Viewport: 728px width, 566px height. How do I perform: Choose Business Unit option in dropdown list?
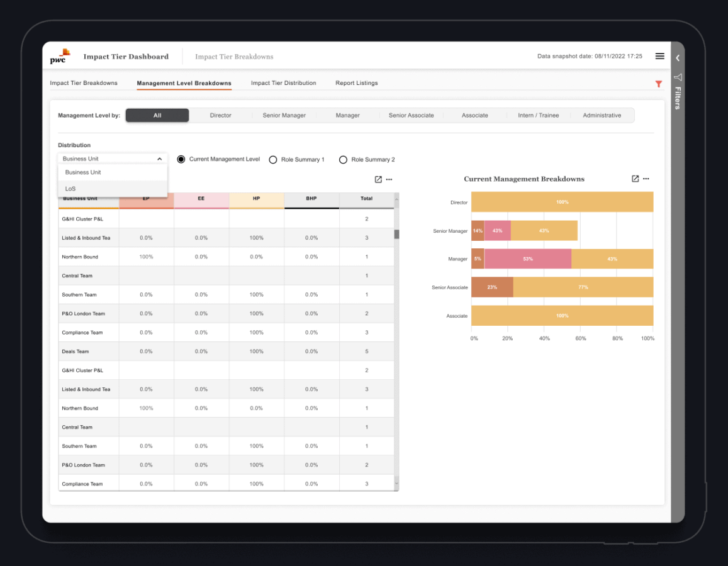click(x=83, y=172)
